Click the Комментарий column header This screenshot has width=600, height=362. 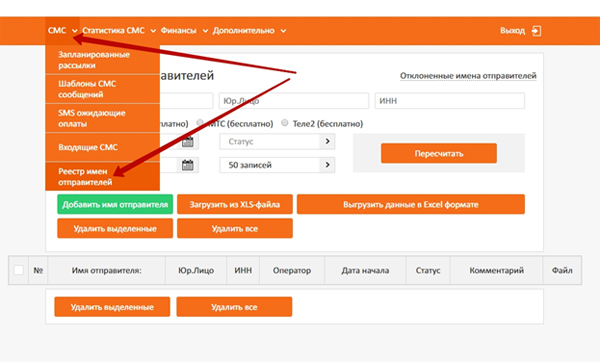496,271
